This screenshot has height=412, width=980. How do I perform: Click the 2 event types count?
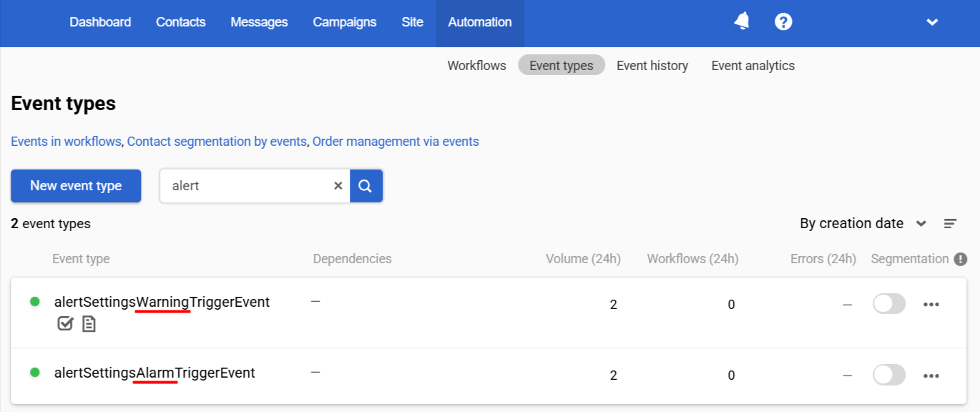pos(51,224)
